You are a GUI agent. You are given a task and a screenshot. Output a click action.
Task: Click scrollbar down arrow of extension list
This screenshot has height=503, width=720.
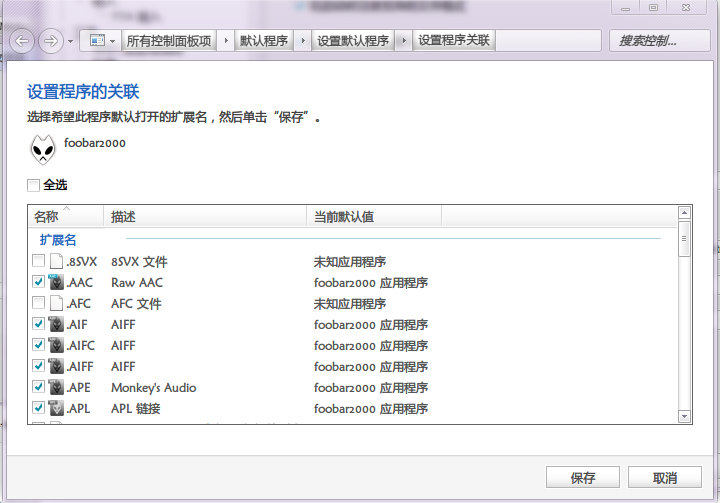pos(684,416)
